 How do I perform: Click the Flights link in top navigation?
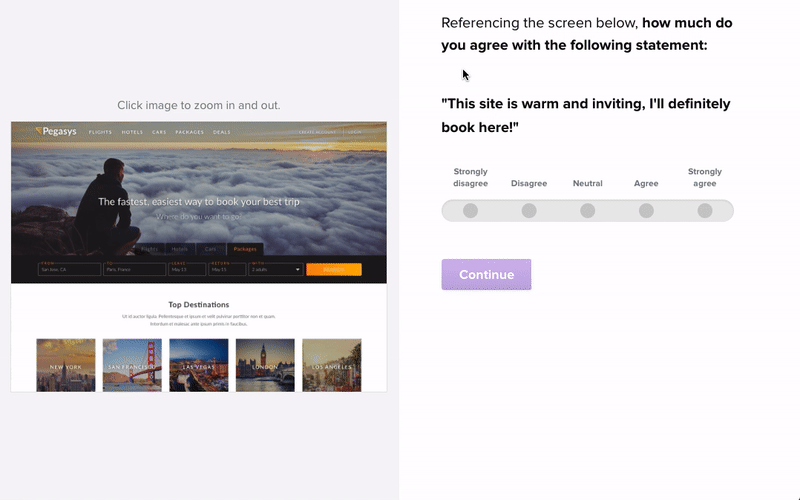pyautogui.click(x=100, y=132)
